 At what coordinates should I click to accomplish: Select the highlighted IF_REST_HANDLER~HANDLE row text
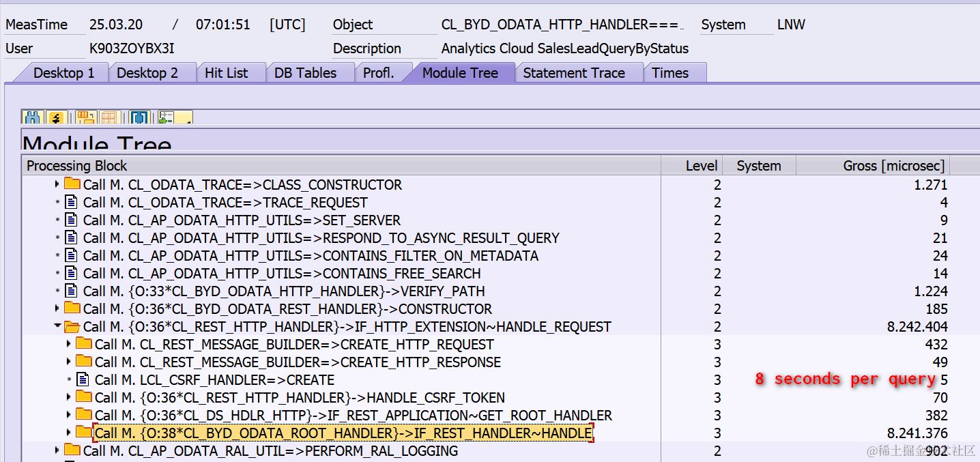pos(343,433)
